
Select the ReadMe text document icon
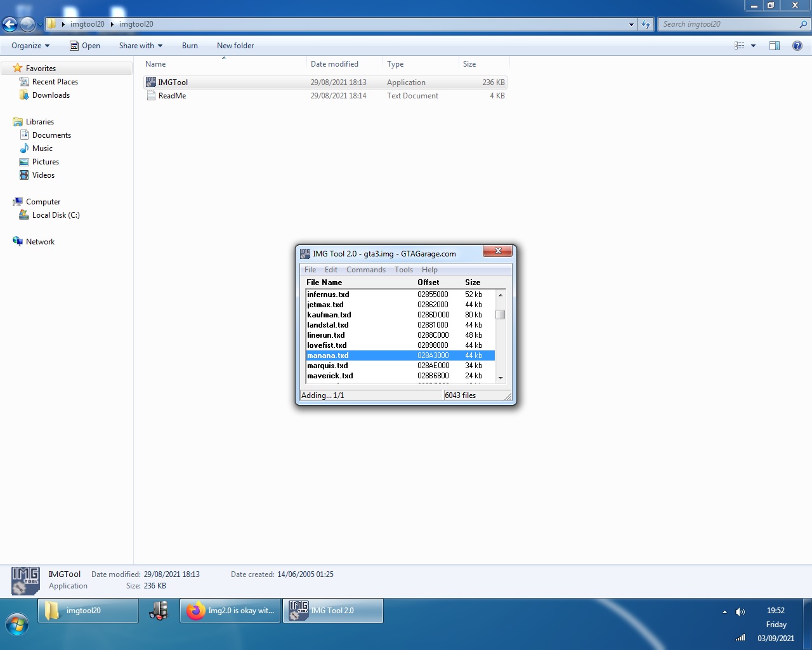(x=151, y=96)
